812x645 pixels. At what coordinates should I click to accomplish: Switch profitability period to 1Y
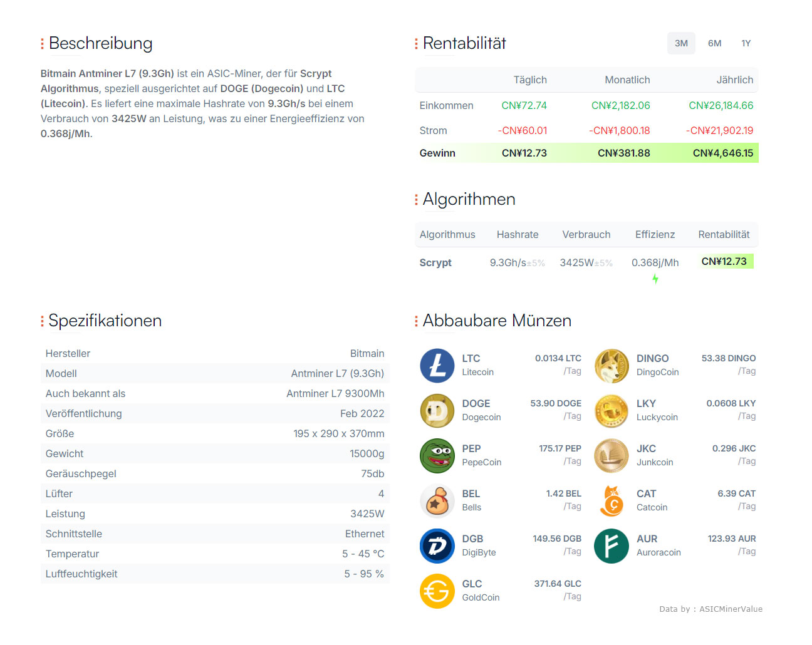pos(746,43)
